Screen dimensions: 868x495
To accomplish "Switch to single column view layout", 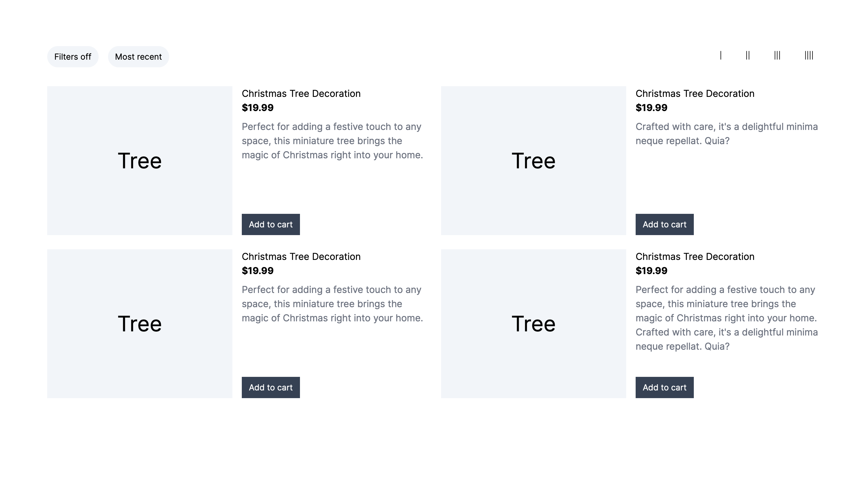I will [720, 56].
